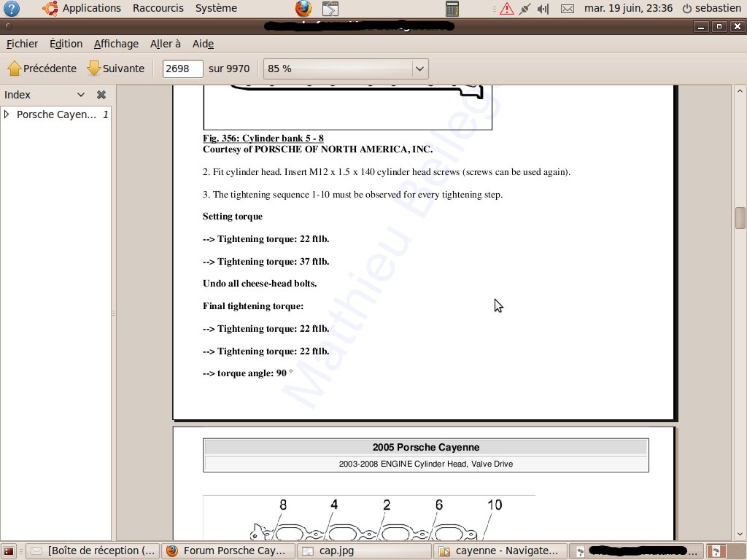
Task: Click the workspace switcher icon in taskbar
Action: [x=716, y=551]
